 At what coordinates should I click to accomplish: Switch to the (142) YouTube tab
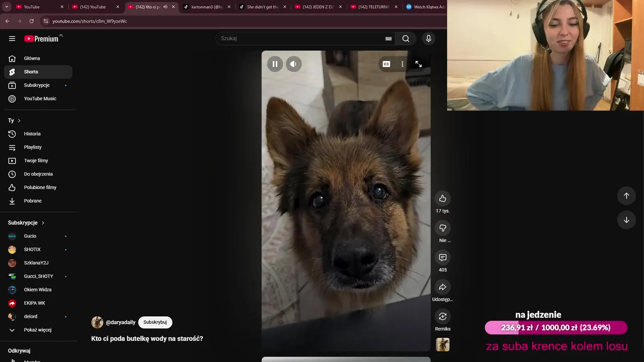coord(96,7)
